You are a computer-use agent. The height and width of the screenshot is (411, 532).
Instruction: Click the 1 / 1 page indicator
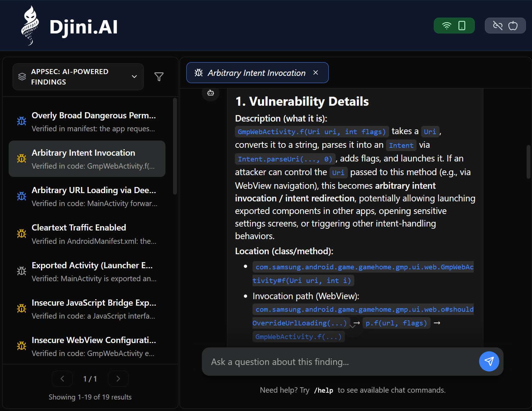pyautogui.click(x=90, y=379)
